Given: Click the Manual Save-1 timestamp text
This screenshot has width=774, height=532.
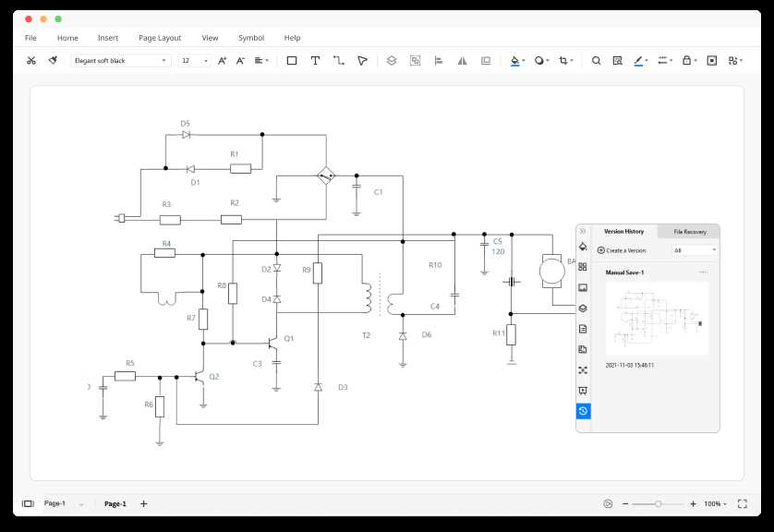Looking at the screenshot, I should 630,365.
